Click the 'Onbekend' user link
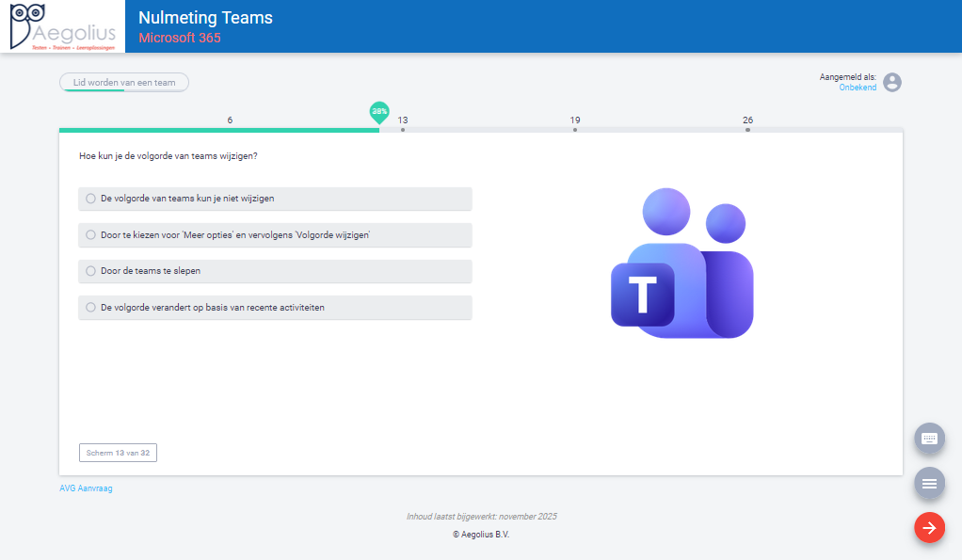This screenshot has width=962, height=560. pyautogui.click(x=857, y=88)
